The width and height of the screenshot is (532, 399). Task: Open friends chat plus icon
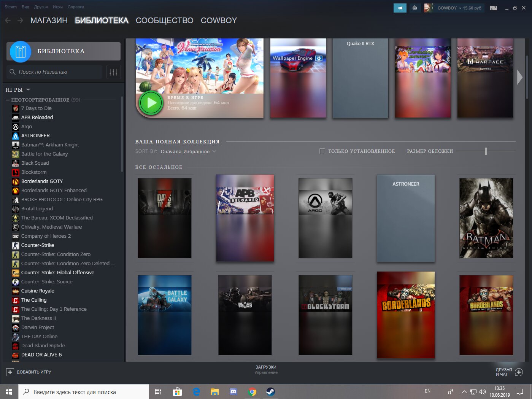519,372
